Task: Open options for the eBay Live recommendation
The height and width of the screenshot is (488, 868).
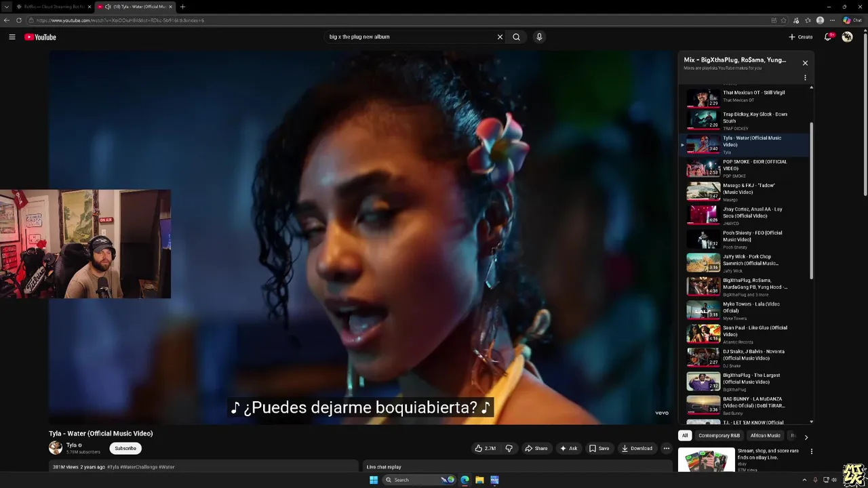Action: click(x=811, y=451)
